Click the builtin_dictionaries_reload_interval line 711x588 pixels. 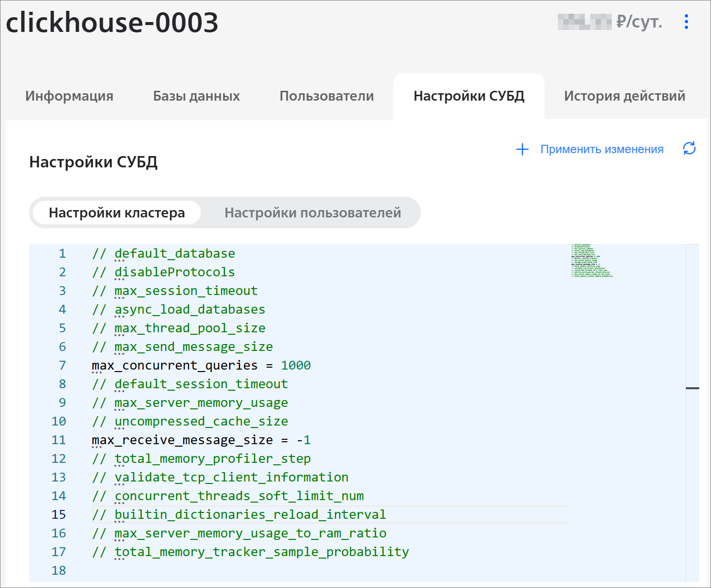coord(239,515)
